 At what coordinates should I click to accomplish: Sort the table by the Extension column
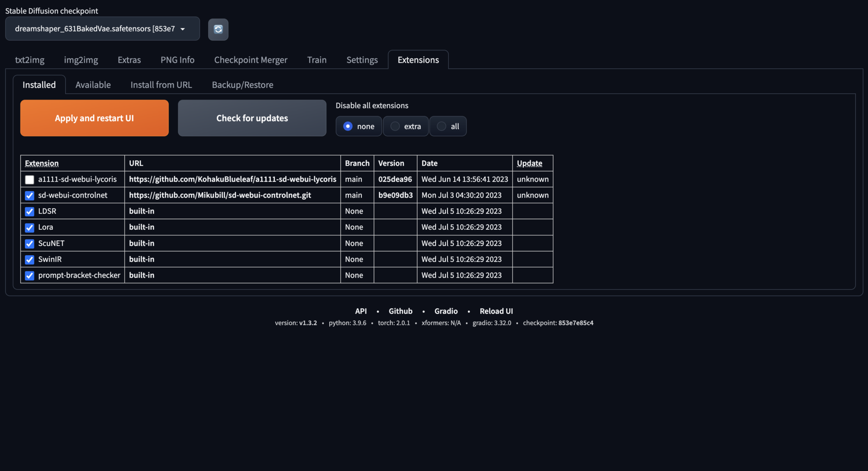point(42,163)
